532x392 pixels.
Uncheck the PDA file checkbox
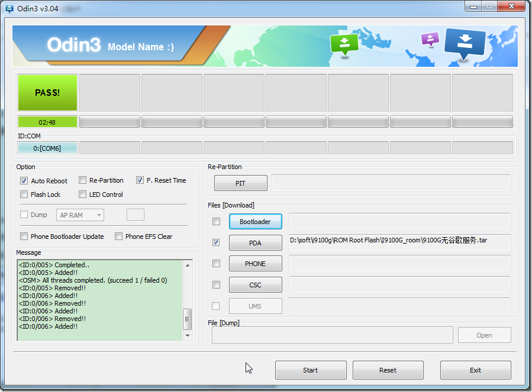click(x=216, y=242)
